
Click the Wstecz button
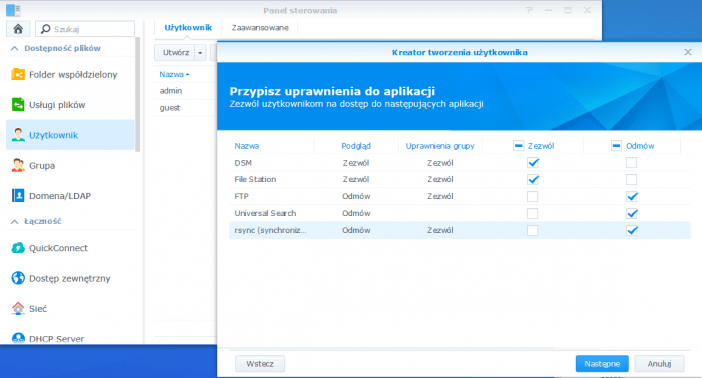tap(260, 364)
